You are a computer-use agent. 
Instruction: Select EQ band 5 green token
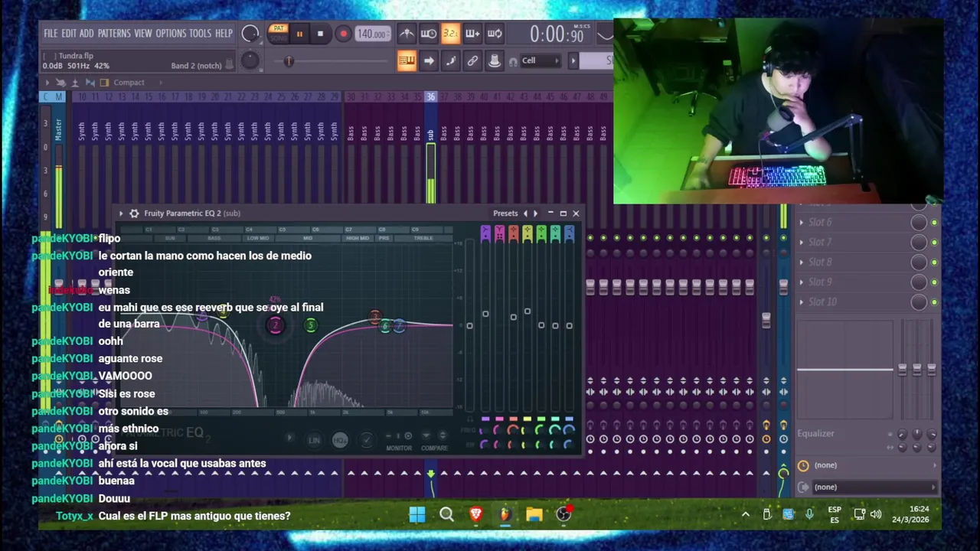coord(311,325)
